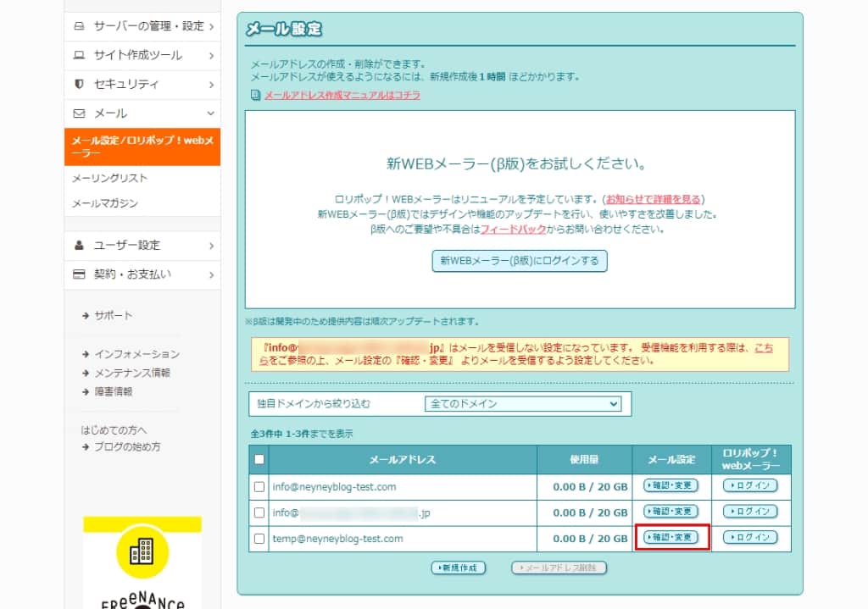This screenshot has height=609, width=868.
Task: Open the サイト作成ツール menu
Action: pyautogui.click(x=142, y=55)
